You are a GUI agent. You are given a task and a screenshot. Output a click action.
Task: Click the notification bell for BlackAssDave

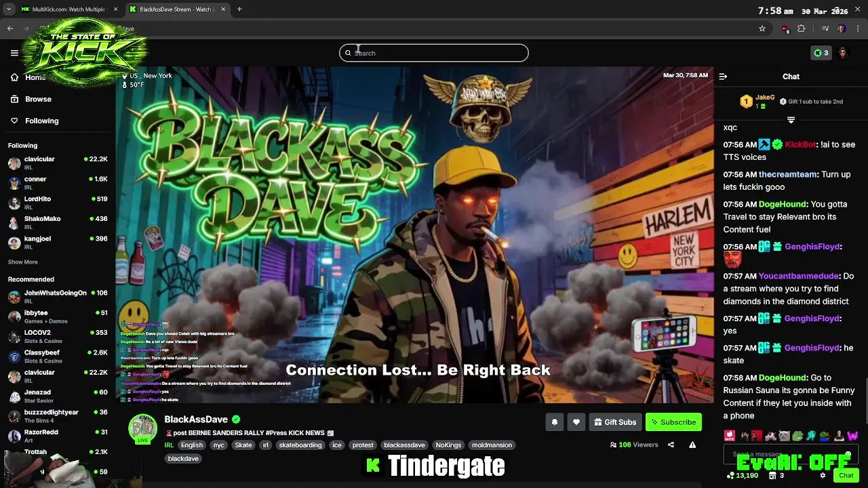[554, 422]
